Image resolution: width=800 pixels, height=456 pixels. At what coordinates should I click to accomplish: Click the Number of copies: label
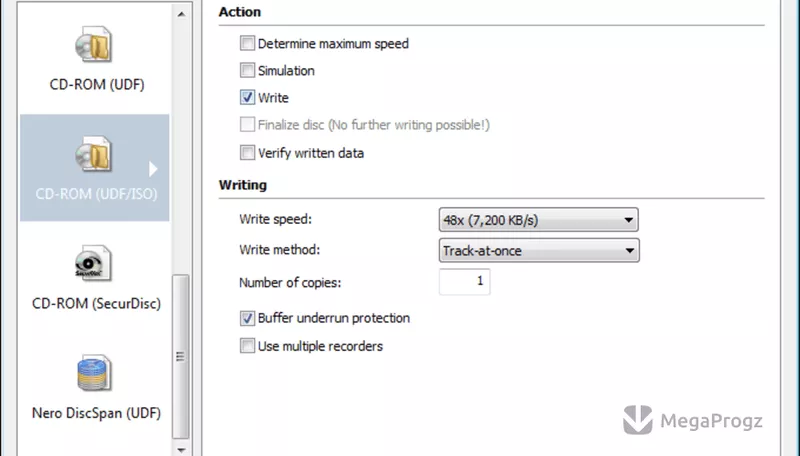click(290, 283)
